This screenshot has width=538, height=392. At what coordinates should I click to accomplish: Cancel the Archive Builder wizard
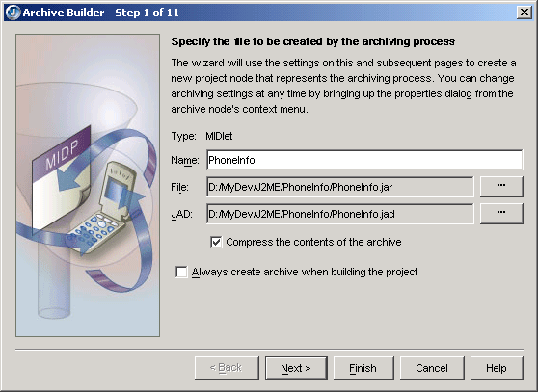coord(432,368)
